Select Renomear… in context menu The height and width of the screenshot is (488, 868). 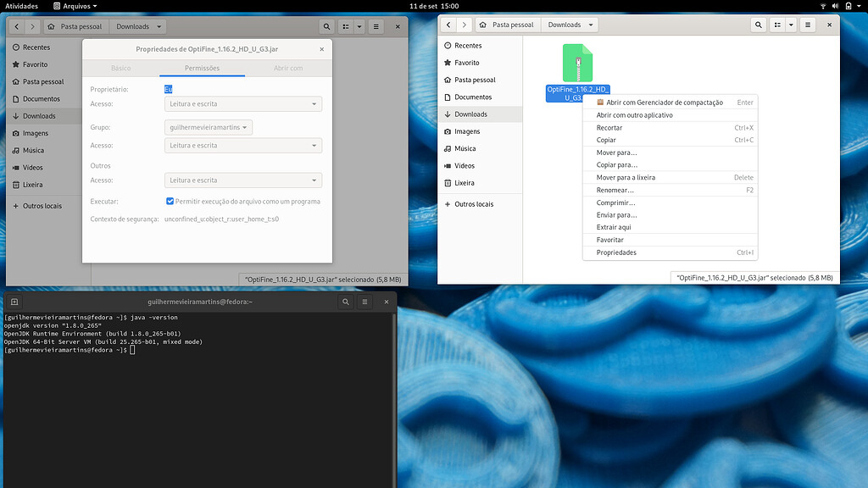tap(670, 191)
